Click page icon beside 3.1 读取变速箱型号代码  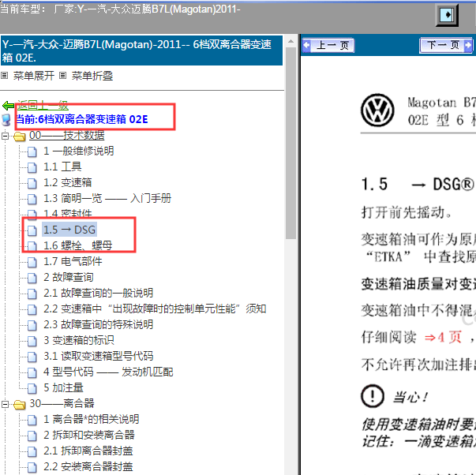[32, 357]
